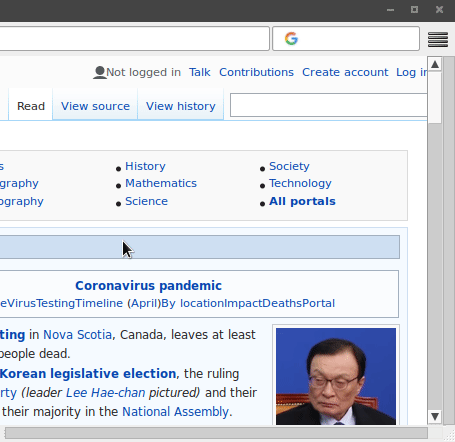The image size is (455, 442).
Task: Click Create account
Action: point(345,72)
